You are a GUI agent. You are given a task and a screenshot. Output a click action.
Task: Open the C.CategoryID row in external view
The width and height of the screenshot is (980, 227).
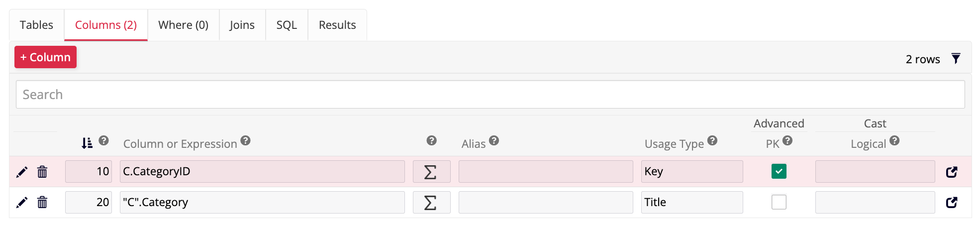pyautogui.click(x=951, y=172)
